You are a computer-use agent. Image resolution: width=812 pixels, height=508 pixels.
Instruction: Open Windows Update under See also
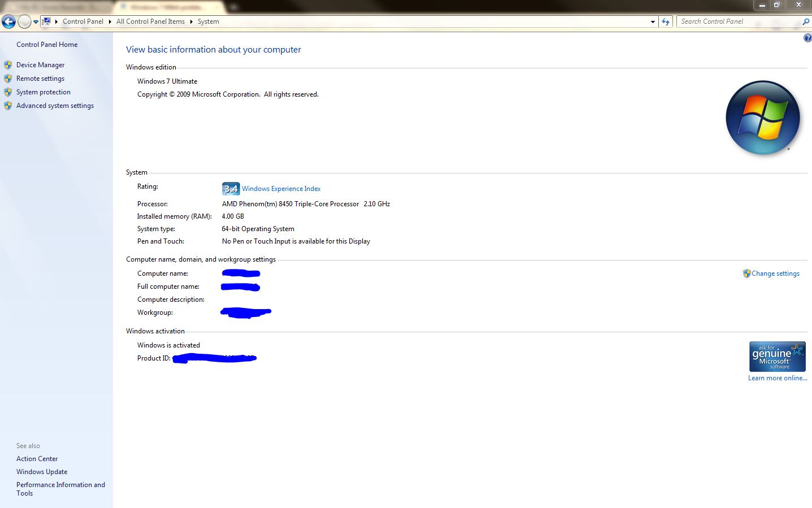point(42,472)
